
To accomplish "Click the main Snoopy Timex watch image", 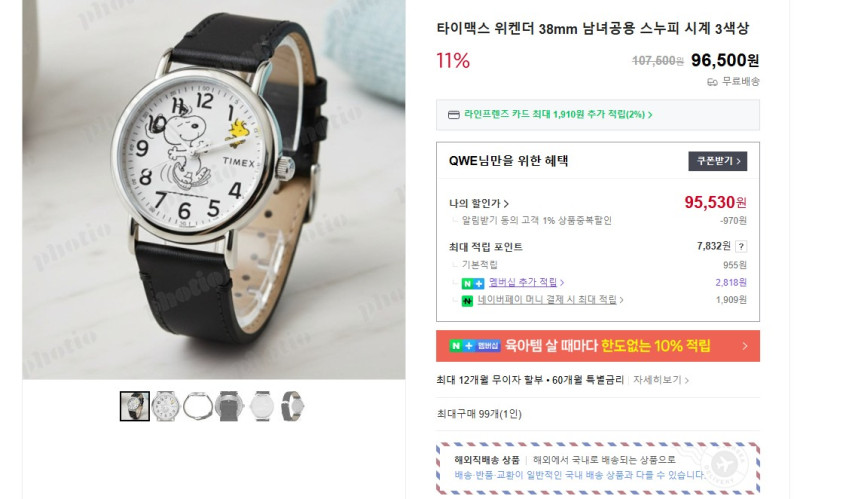I will (214, 189).
